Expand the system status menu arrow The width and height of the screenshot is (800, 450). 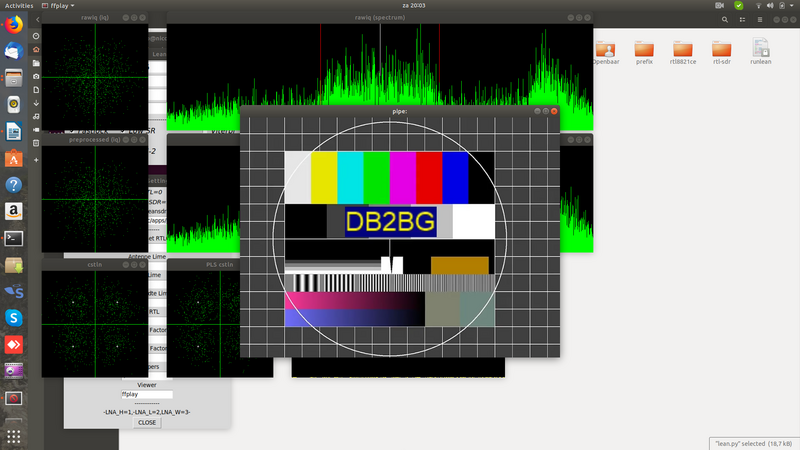click(x=791, y=5)
